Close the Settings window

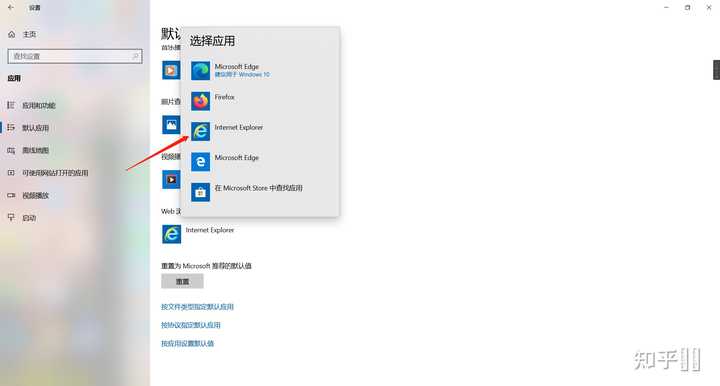709,7
